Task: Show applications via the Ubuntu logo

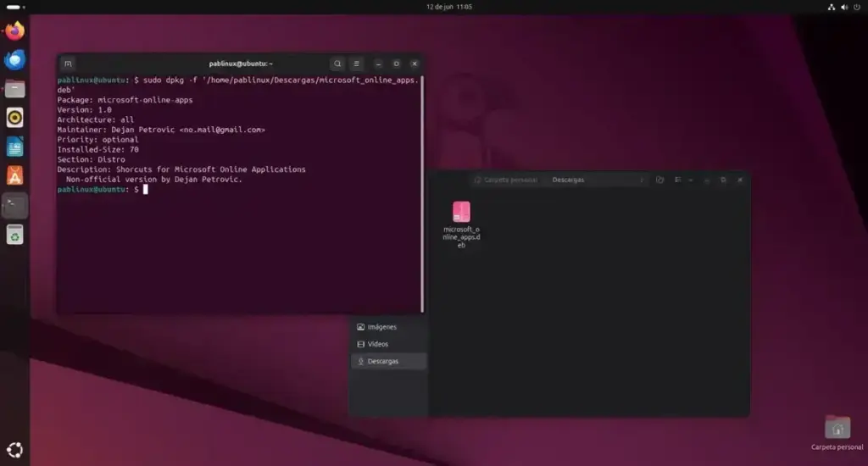Action: pos(15,450)
